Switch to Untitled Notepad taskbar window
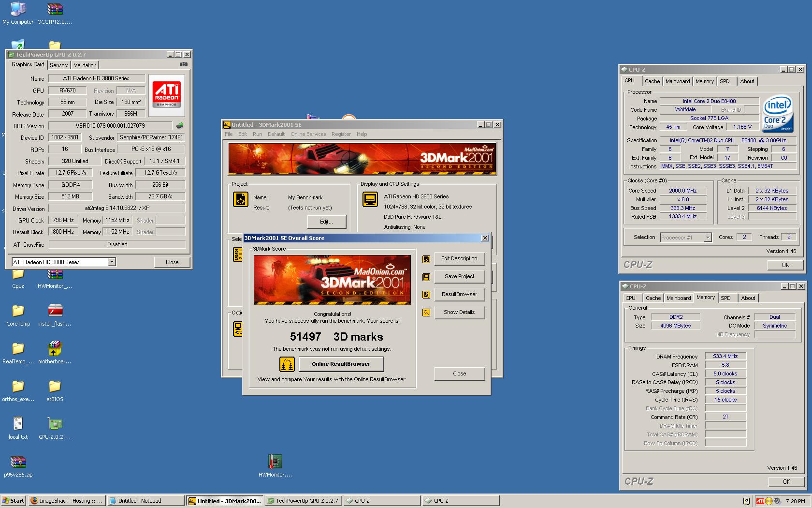 (145, 501)
